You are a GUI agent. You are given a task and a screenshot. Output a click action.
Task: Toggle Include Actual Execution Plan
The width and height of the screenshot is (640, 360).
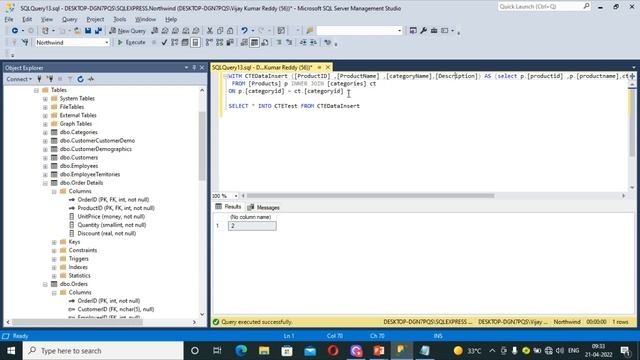coord(209,42)
